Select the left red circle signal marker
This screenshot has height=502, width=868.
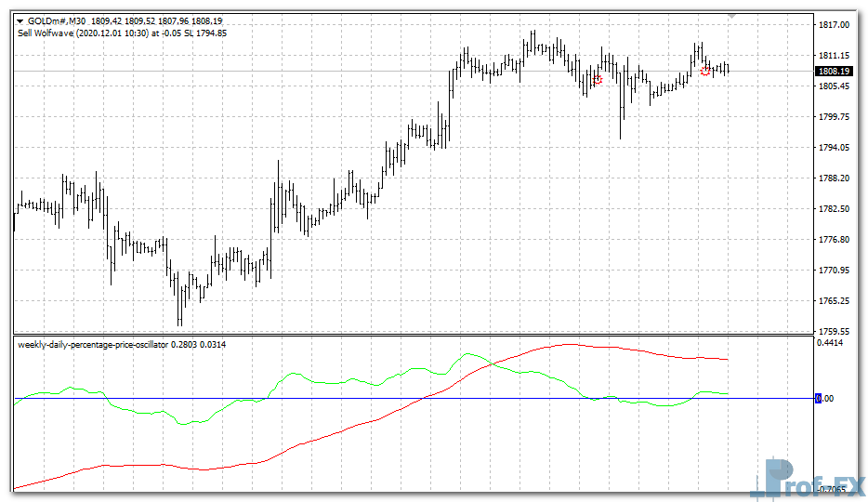[597, 80]
